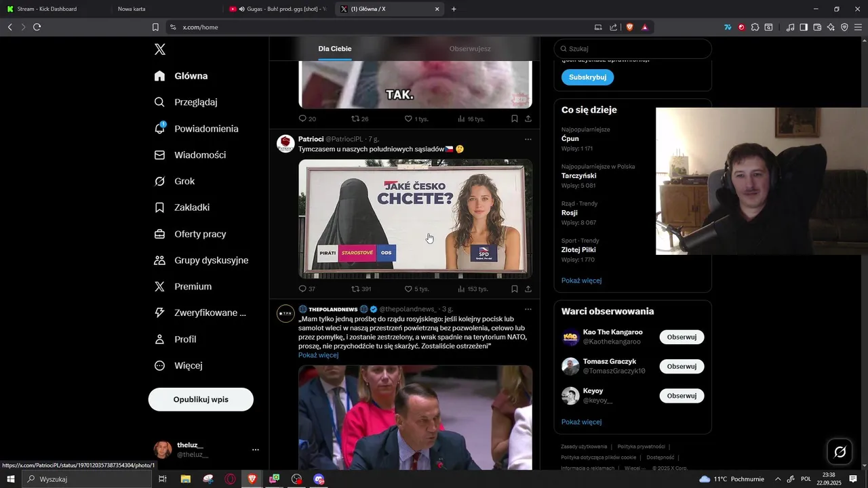Reload the page in browser toolbar
The image size is (868, 488).
[37, 27]
